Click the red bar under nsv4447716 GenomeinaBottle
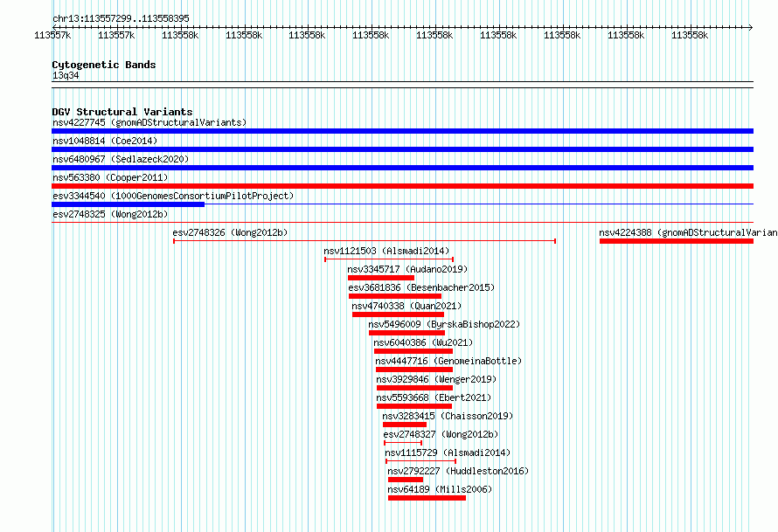The height and width of the screenshot is (532, 778). point(414,370)
